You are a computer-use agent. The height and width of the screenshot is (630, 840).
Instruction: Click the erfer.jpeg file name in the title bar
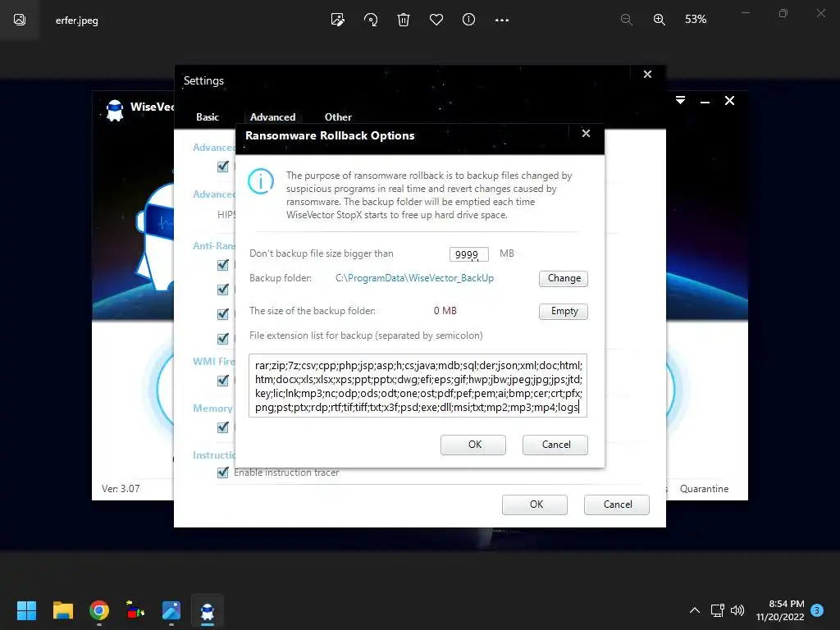point(76,21)
